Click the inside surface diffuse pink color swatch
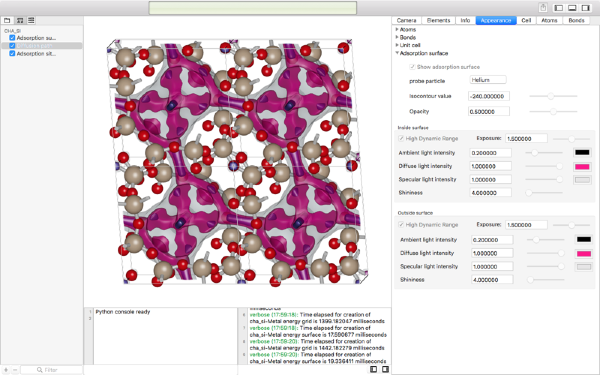This screenshot has height=375, width=600. tap(582, 166)
